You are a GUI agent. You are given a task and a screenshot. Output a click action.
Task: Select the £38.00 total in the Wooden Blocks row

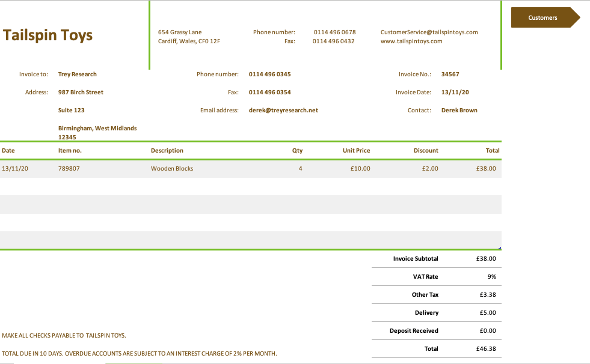486,169
